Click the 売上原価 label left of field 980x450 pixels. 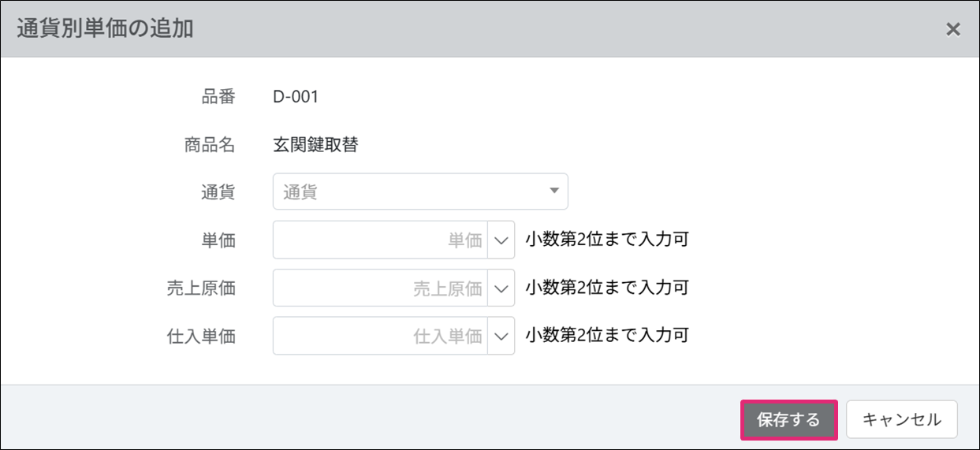point(200,288)
